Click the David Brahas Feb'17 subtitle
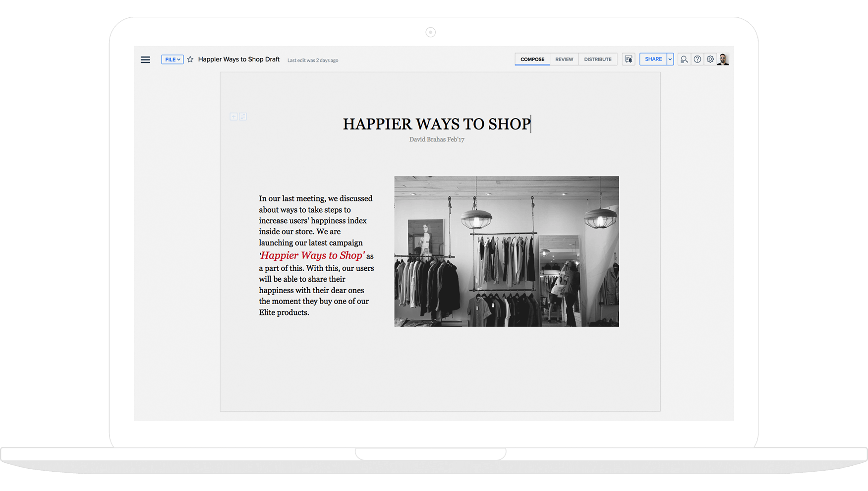This screenshot has width=868, height=491. click(437, 140)
